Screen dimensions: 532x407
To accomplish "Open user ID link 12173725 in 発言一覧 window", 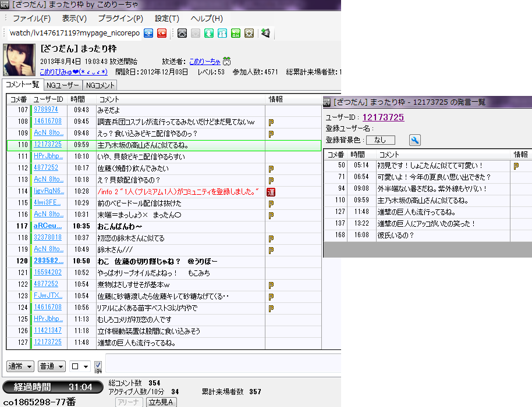I will click(383, 117).
